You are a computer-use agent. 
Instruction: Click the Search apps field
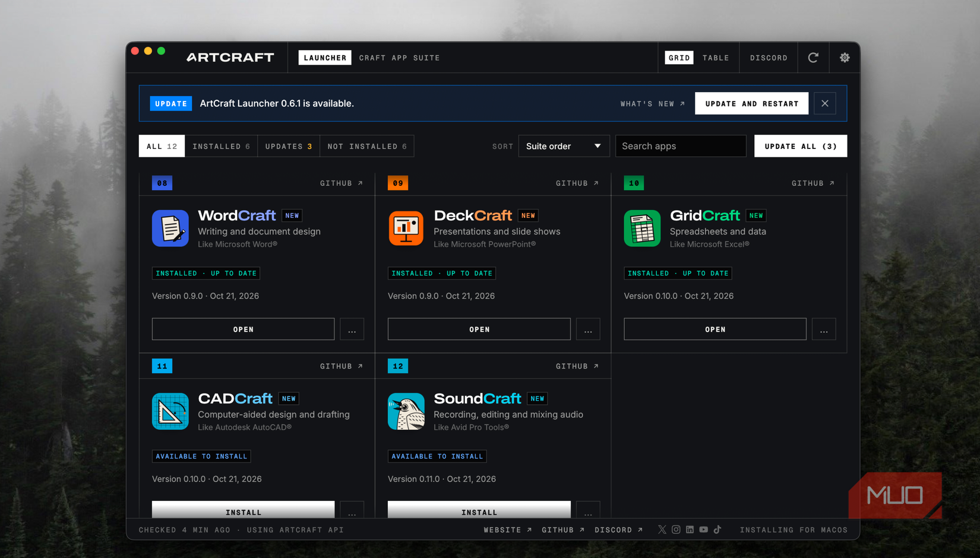tap(681, 146)
